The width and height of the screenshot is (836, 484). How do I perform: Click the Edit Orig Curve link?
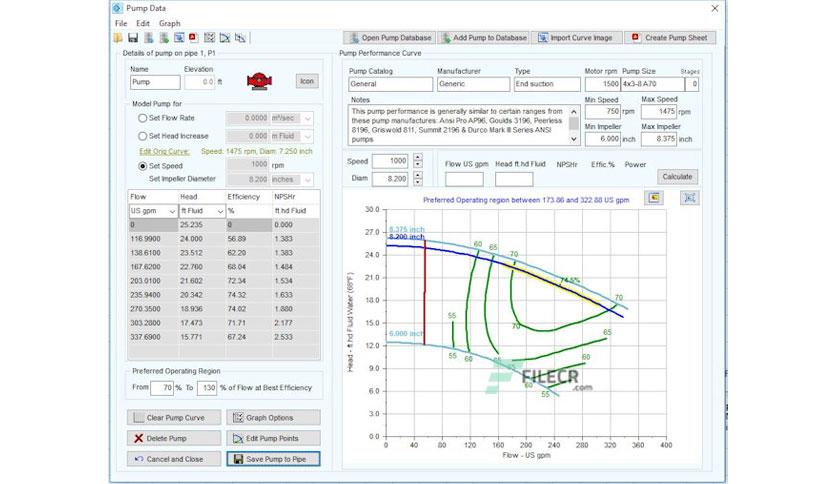[164, 151]
